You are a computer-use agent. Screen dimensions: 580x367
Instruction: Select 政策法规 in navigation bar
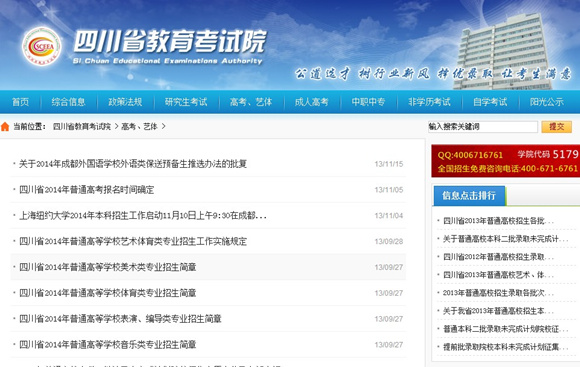pyautogui.click(x=125, y=102)
